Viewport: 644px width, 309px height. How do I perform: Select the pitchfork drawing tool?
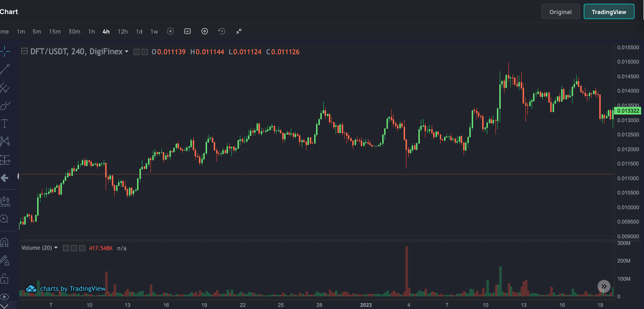(x=5, y=88)
